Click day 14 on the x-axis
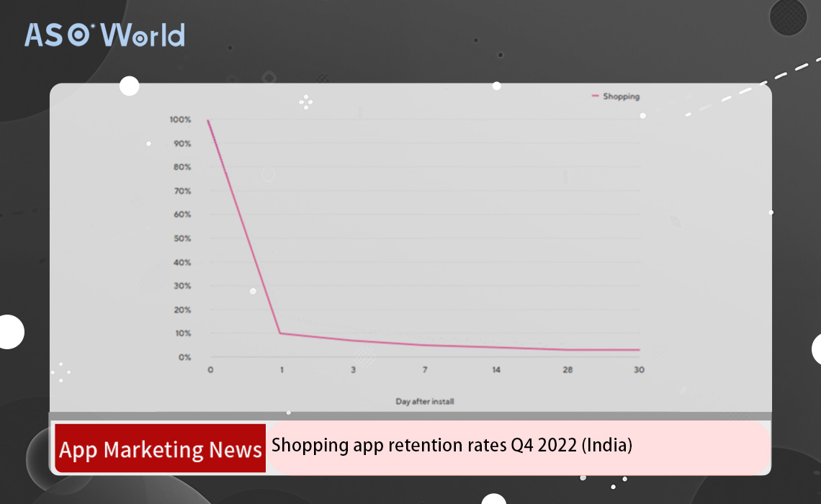This screenshot has height=504, width=821. (x=496, y=370)
